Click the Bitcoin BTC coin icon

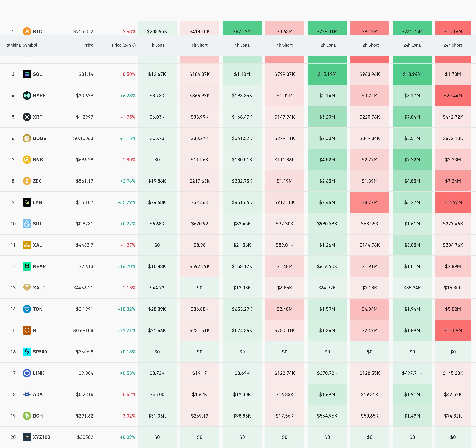point(27,31)
